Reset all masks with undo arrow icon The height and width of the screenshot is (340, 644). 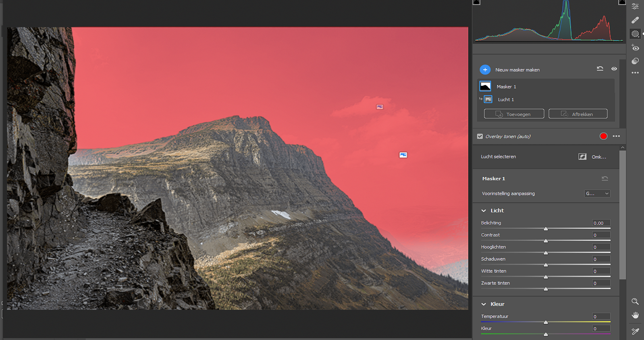(x=600, y=69)
